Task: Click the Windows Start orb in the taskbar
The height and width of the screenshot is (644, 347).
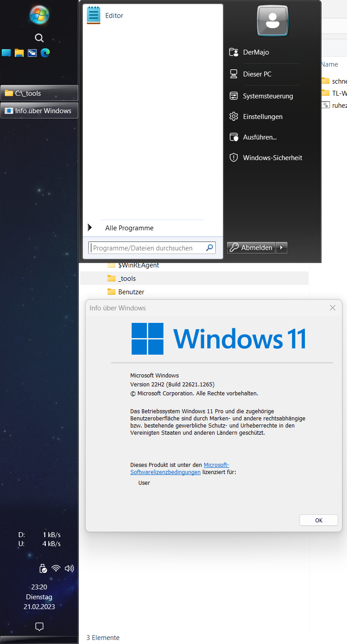Action: pos(39,15)
